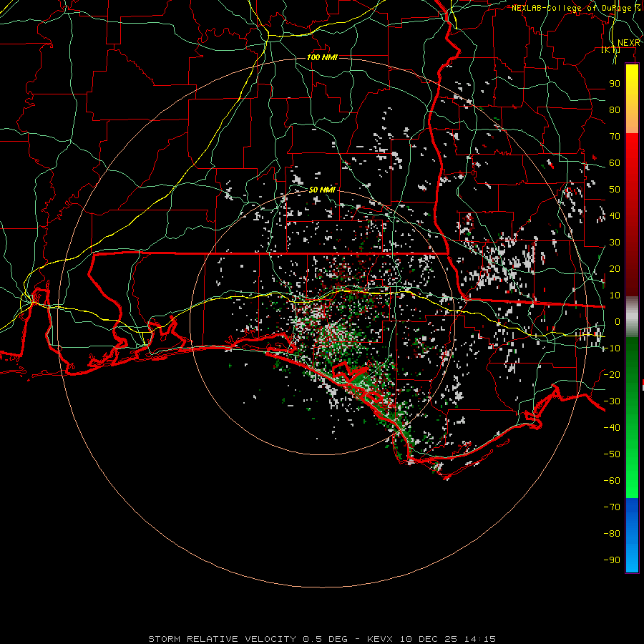644x644 pixels.
Task: Click the -30 value on velocity scale
Action: point(612,401)
